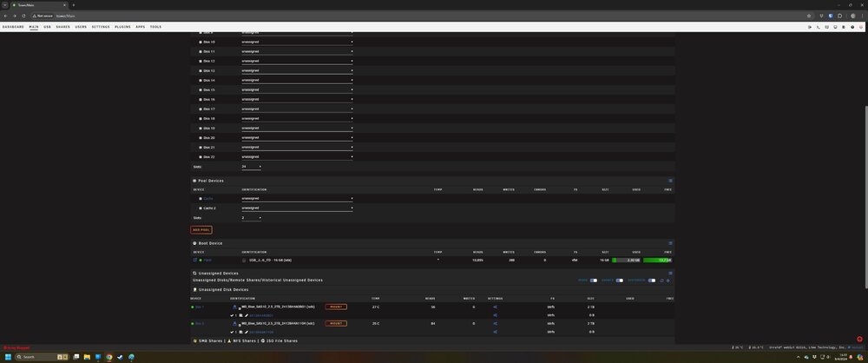Screen dimensions: 868x363
Task: Toggle the Historical switch in Unassigned Devices
Action: (x=652, y=280)
